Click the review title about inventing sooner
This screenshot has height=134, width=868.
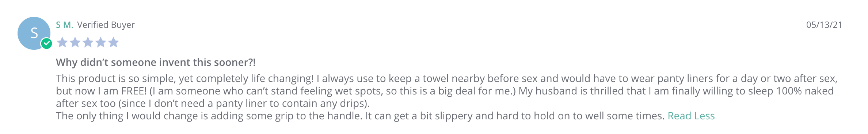click(x=156, y=63)
